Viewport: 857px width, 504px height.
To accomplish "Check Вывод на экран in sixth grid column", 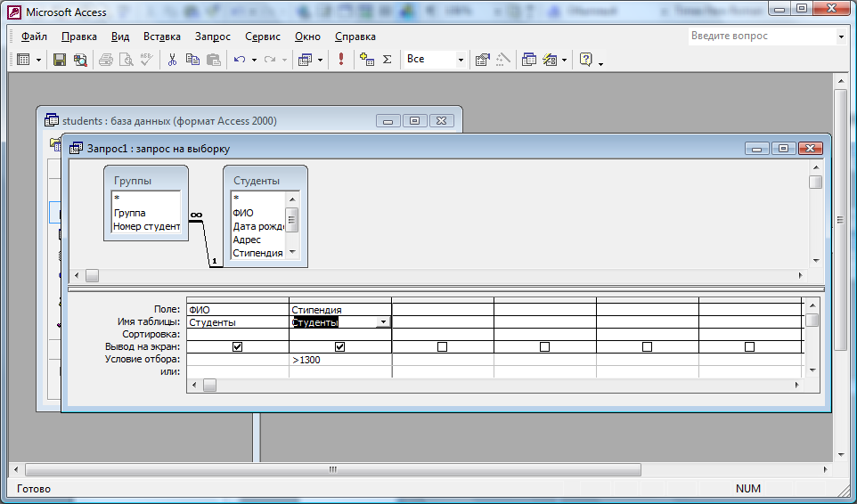I will pyautogui.click(x=749, y=346).
